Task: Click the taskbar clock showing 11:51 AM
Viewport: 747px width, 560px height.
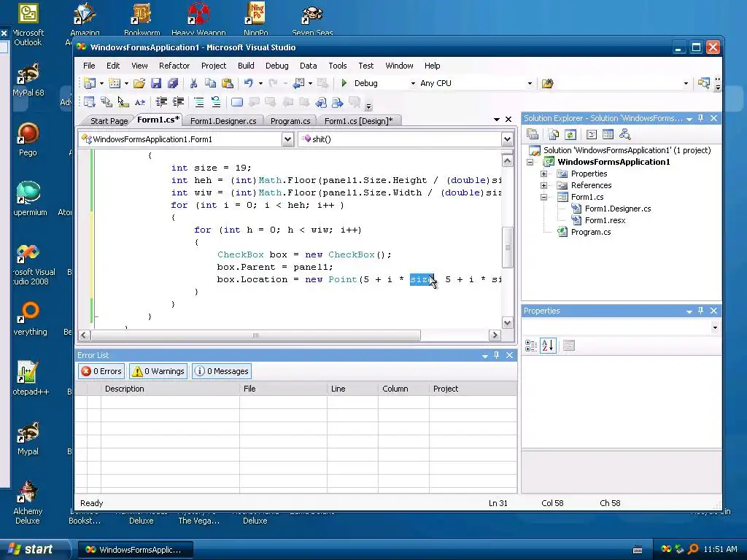Action: click(x=720, y=550)
